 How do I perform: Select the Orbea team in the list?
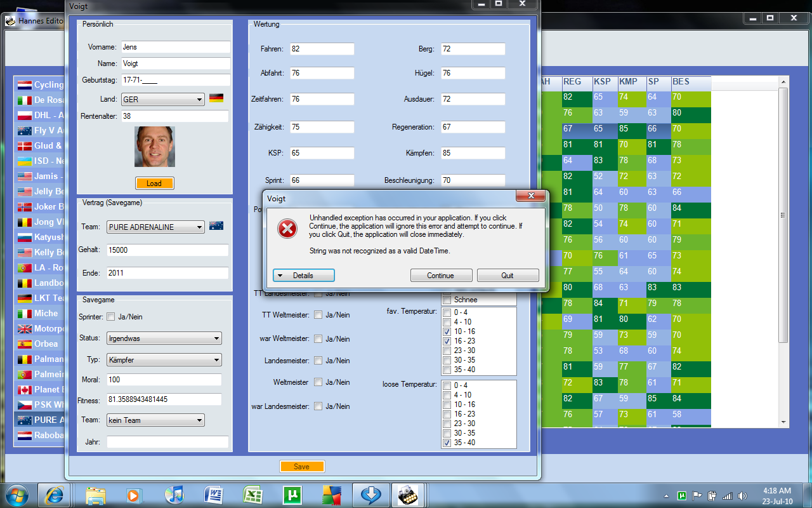click(x=46, y=344)
